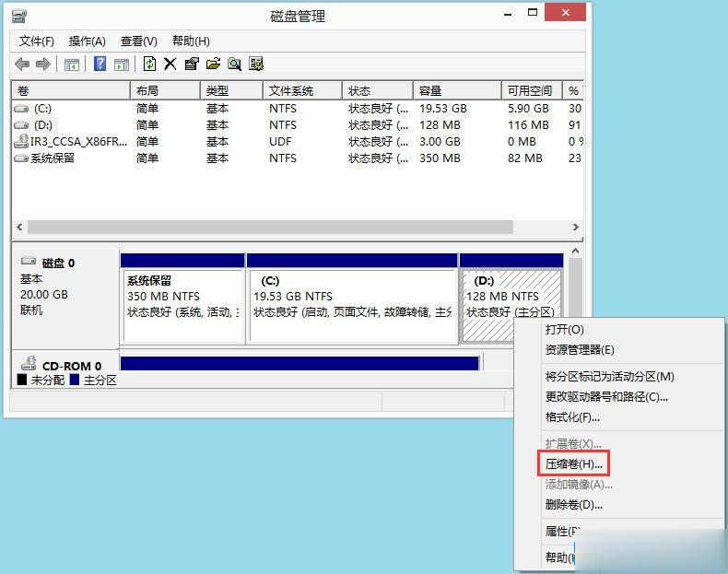Click the 文件系统 column header

[x=302, y=91]
